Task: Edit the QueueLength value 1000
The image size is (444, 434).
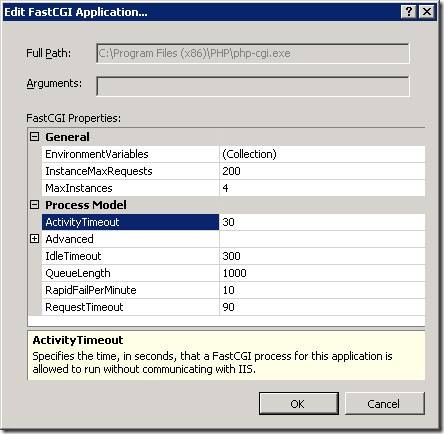Action: [x=322, y=273]
